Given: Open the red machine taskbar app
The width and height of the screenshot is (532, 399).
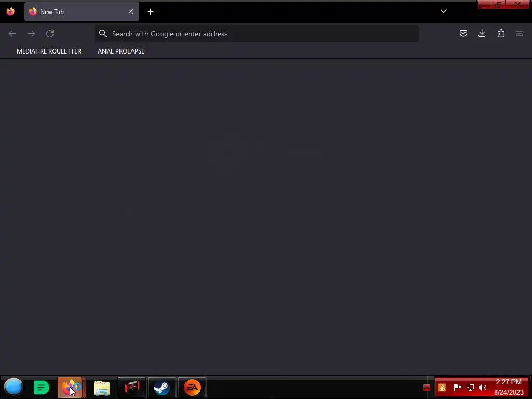Looking at the screenshot, I should tap(131, 388).
